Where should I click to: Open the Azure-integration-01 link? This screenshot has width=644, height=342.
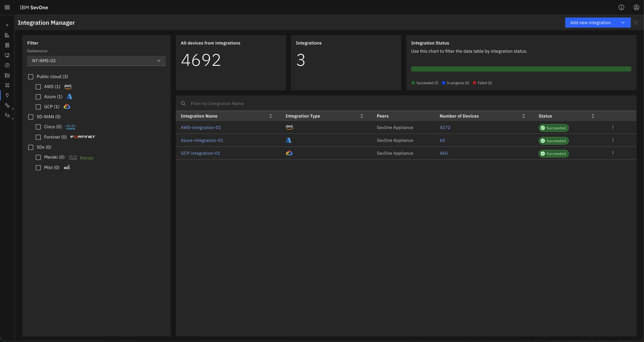[x=202, y=140]
